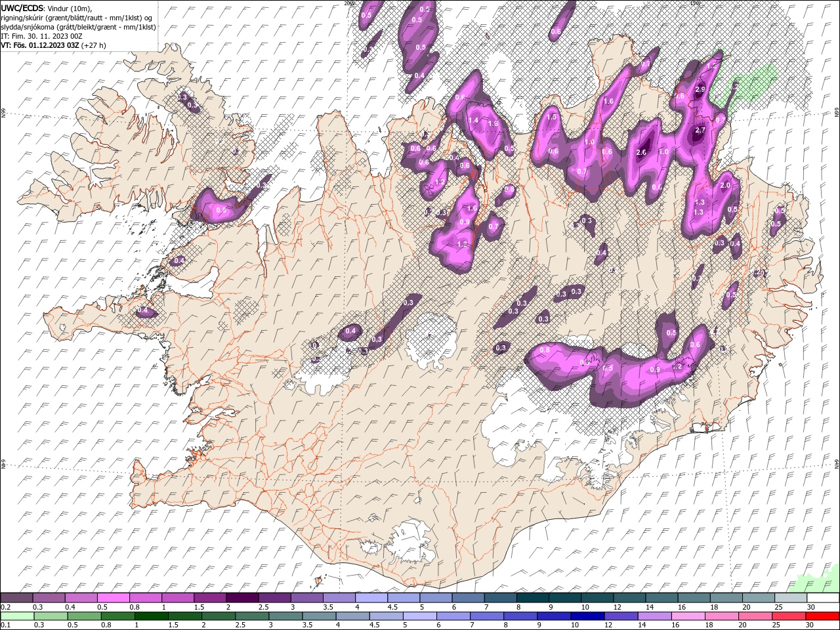This screenshot has height=630, width=840.
Task: Select lower scale pink swatch starting at 16
Action: click(x=687, y=616)
